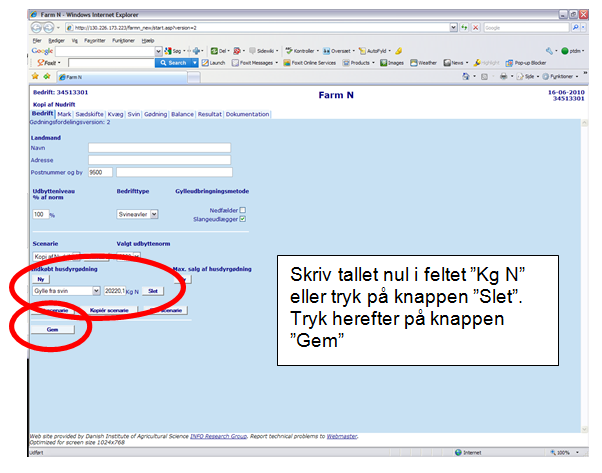
Task: Enable the Nedfælder checkbox
Action: point(243,209)
